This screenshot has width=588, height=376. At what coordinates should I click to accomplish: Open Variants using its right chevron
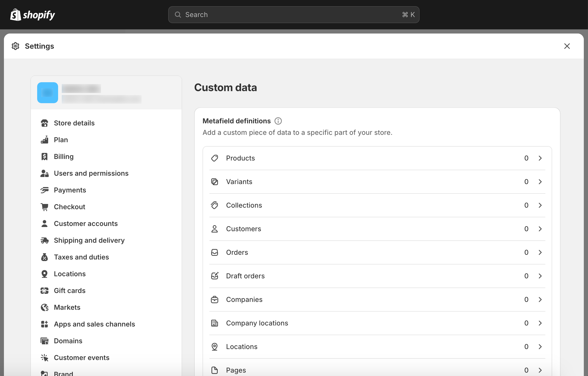point(540,182)
